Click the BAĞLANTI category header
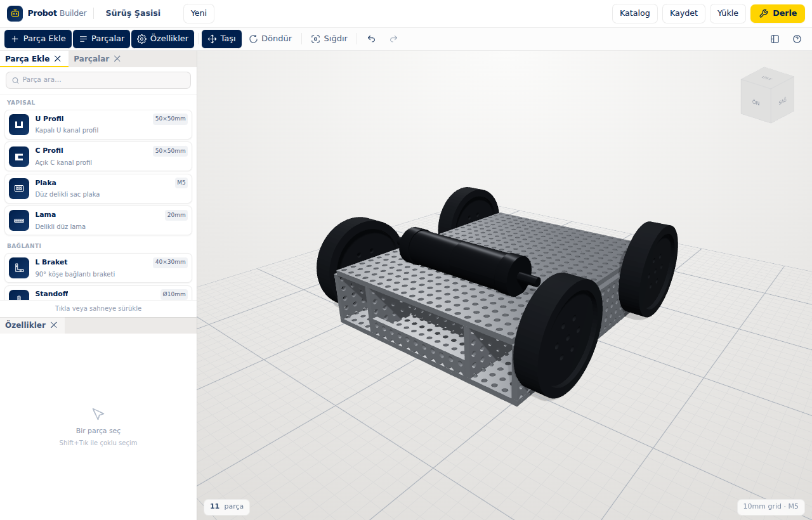This screenshot has height=520, width=812. (x=24, y=246)
